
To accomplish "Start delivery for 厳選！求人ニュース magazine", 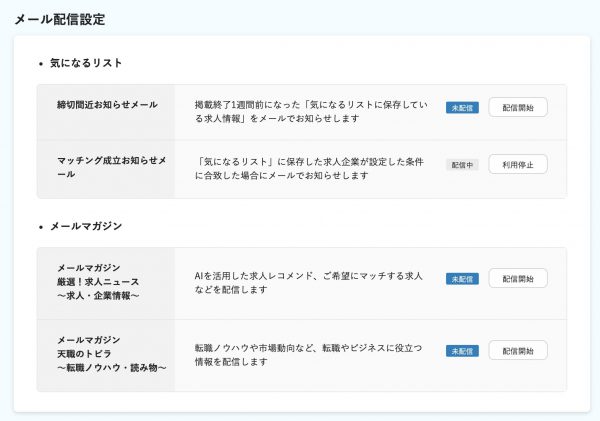I will pyautogui.click(x=517, y=278).
